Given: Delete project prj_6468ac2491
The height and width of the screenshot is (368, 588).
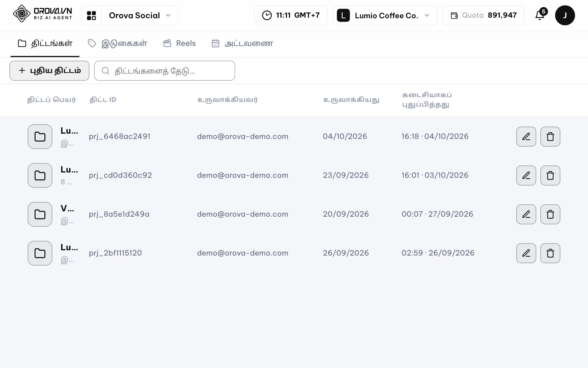Looking at the screenshot, I should 550,137.
